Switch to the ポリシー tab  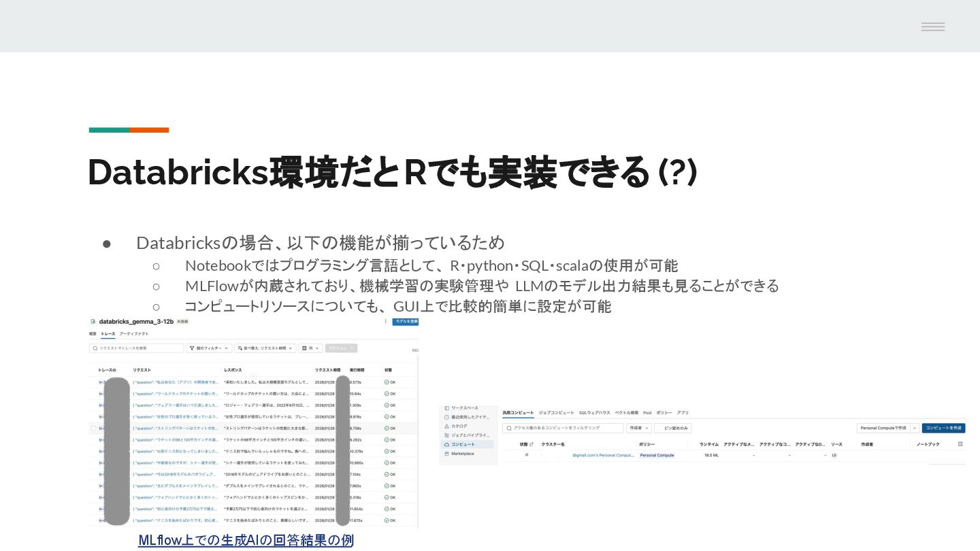[x=664, y=413]
